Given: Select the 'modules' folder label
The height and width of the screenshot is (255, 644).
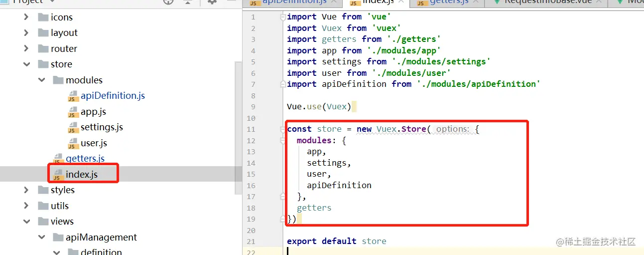Looking at the screenshot, I should 84,80.
